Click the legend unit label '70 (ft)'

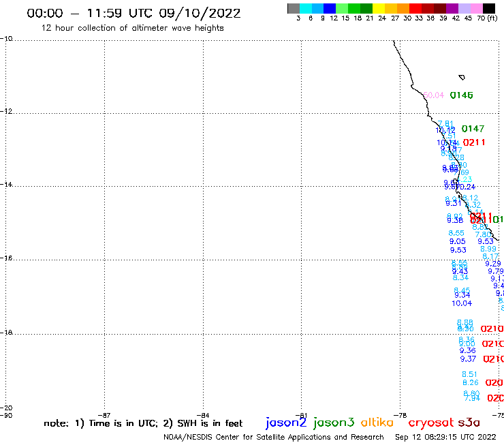pyautogui.click(x=487, y=18)
